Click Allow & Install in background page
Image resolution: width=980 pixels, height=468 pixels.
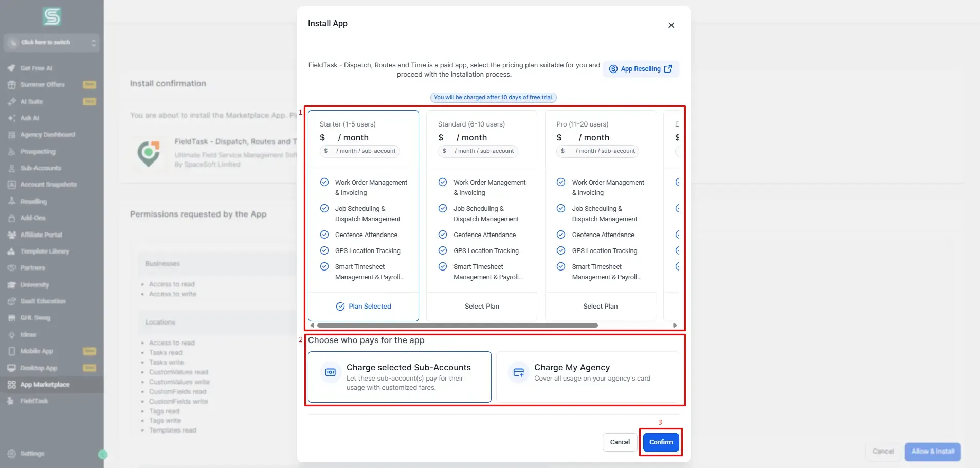933,452
